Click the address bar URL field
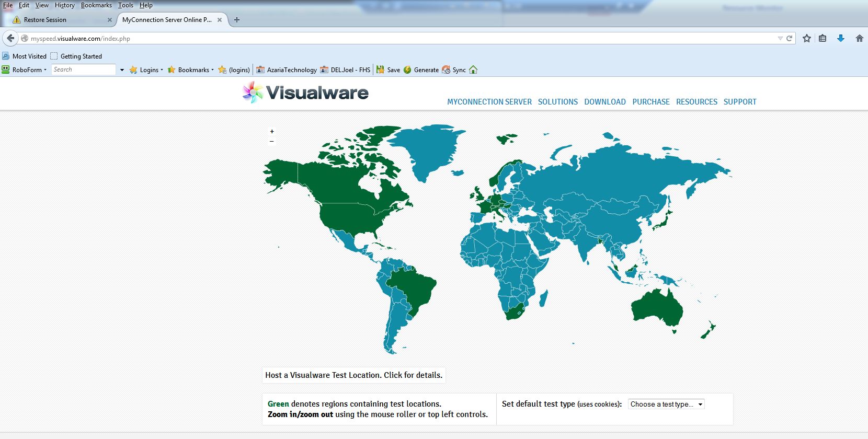Image resolution: width=868 pixels, height=439 pixels. 403,38
